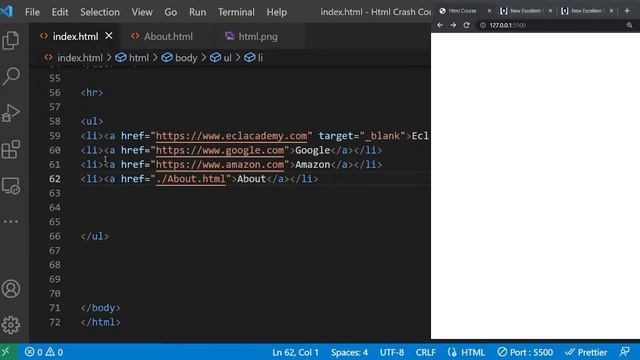Click zoom magnifier icon in browser address bar
This screenshot has width=640, height=360.
[629, 25]
